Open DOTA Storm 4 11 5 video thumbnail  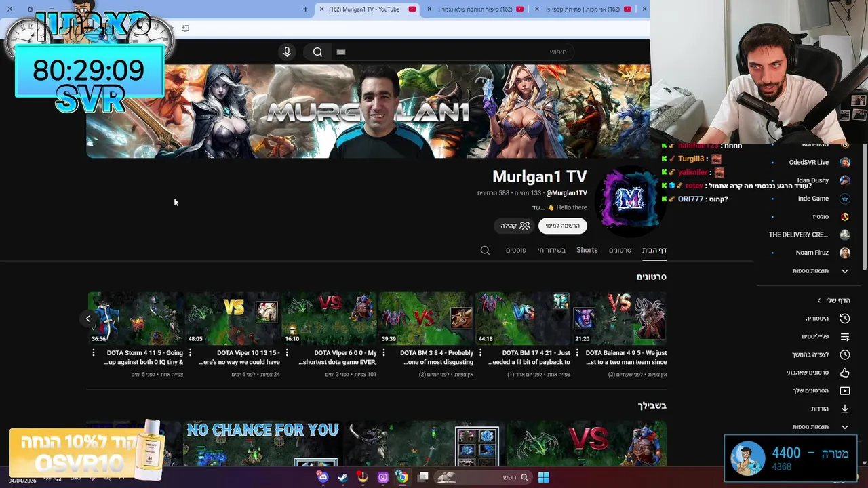coord(136,317)
